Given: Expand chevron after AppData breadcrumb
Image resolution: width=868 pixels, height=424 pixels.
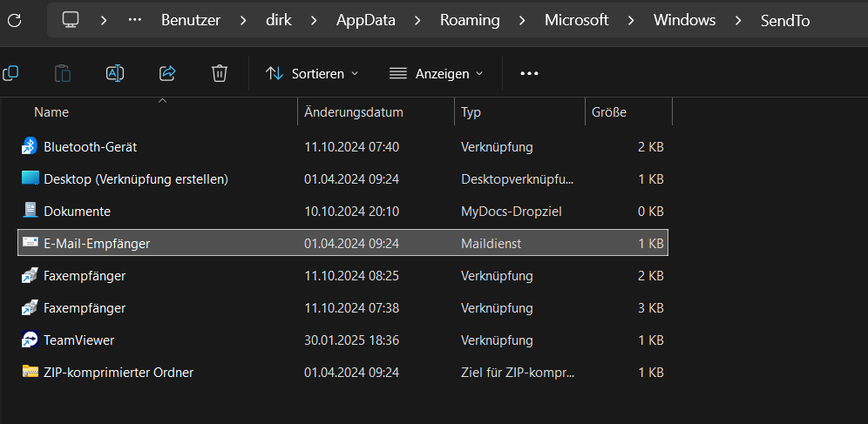Looking at the screenshot, I should [x=418, y=20].
